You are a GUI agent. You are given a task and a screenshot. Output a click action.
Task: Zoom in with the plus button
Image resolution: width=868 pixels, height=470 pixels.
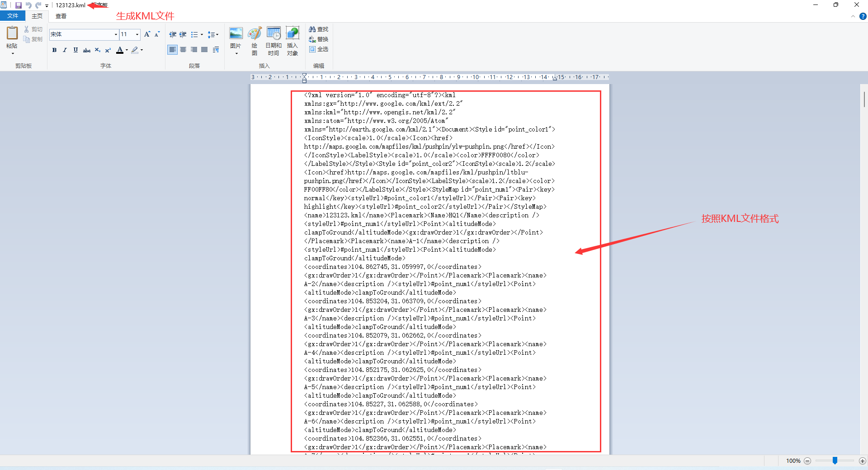(x=863, y=461)
